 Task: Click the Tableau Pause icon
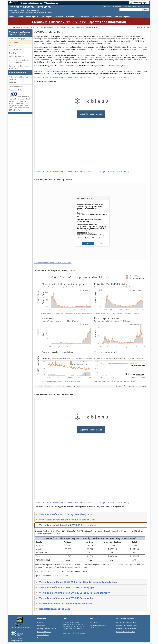(74, 386)
